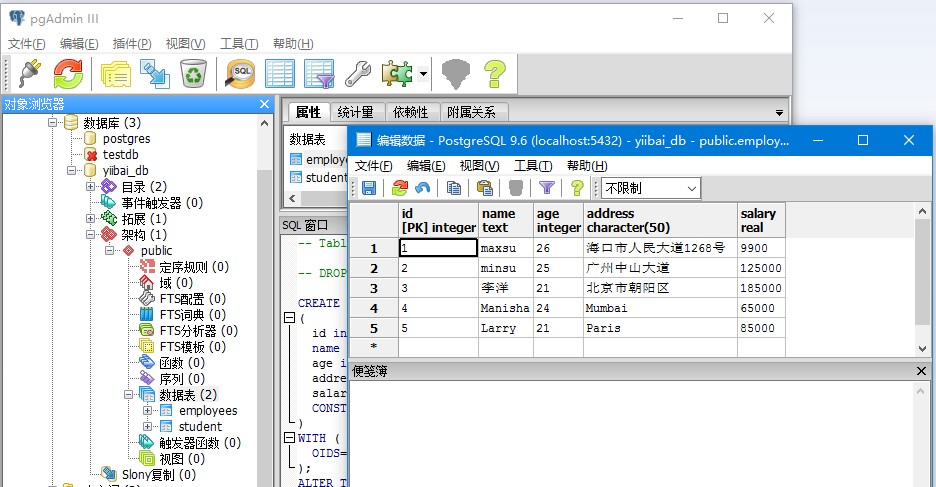Open help question mark in Edit Data toolbar
Viewport: 936px width, 487px height.
tap(577, 189)
